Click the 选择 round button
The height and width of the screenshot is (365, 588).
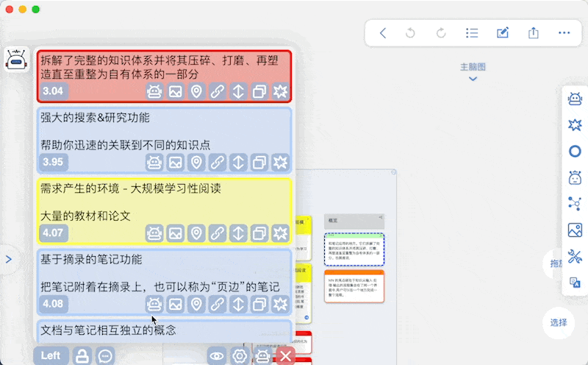point(559,322)
